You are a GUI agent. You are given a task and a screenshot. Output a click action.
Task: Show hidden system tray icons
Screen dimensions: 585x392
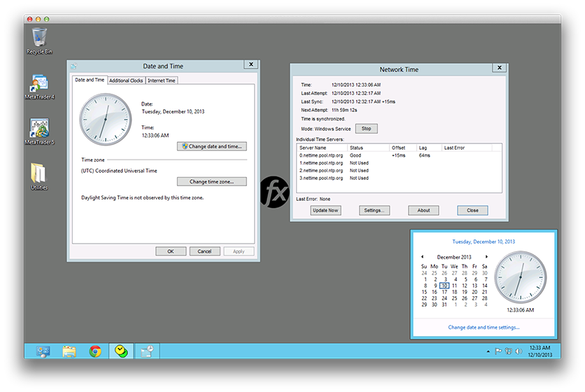pyautogui.click(x=488, y=351)
